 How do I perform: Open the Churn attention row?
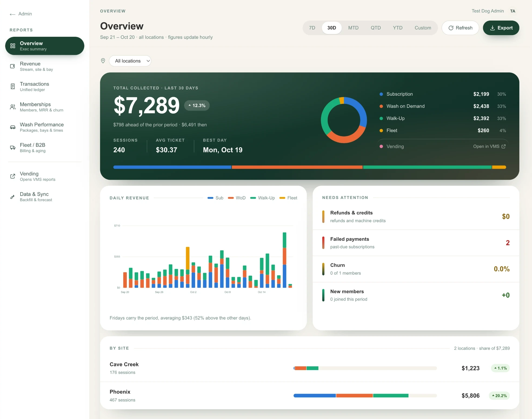coord(416,269)
